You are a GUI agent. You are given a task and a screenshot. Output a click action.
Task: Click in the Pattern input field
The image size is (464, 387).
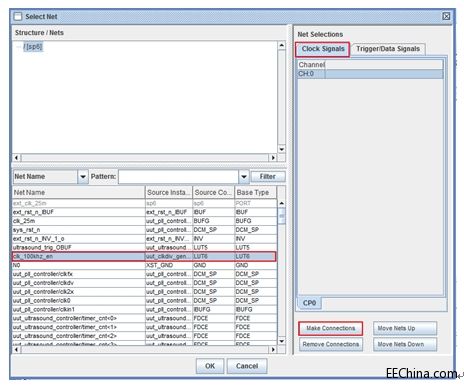click(x=179, y=176)
